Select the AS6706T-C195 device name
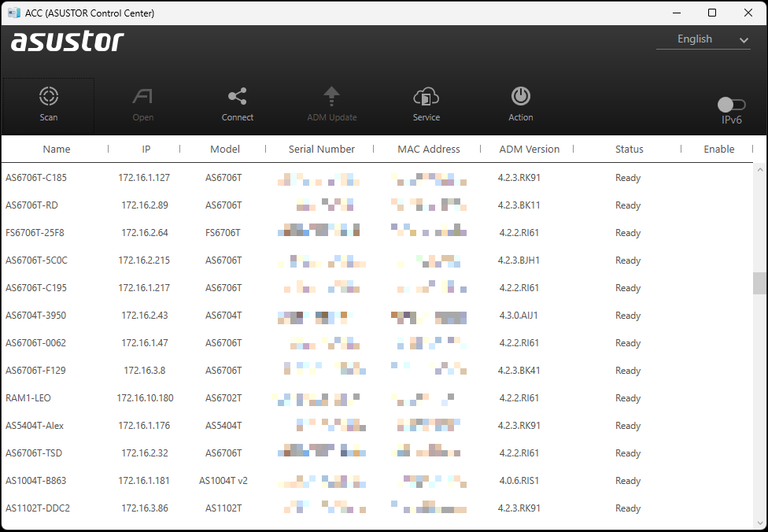Viewport: 768px width, 532px height. (36, 287)
